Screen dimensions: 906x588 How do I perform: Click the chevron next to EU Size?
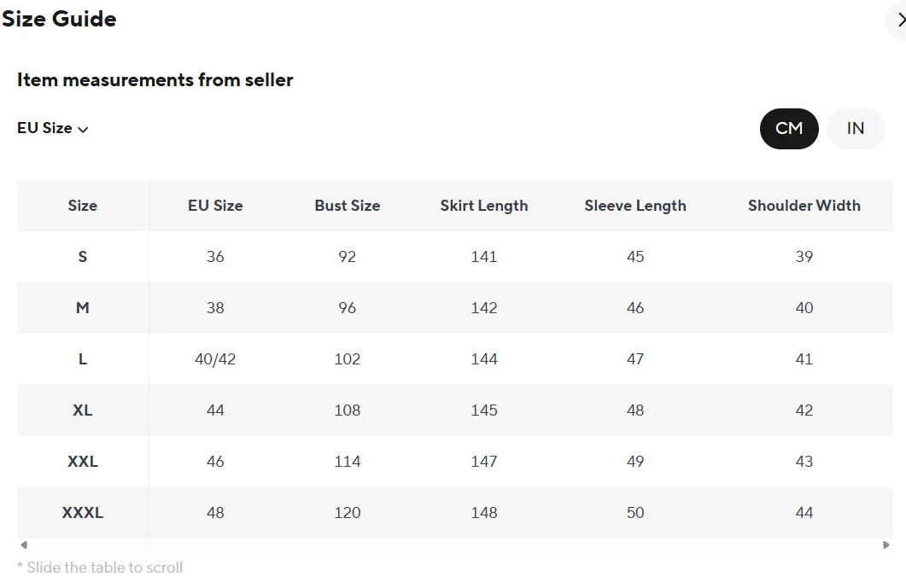tap(83, 130)
